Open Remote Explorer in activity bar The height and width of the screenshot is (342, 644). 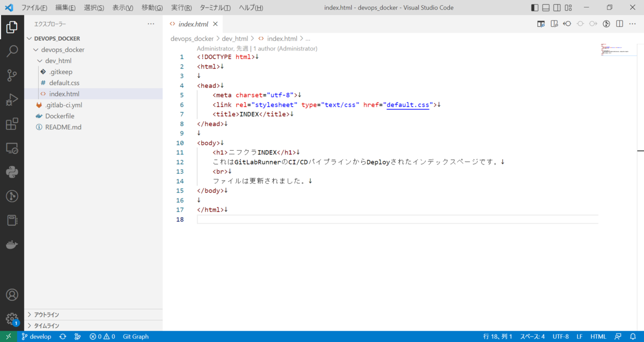pos(12,148)
